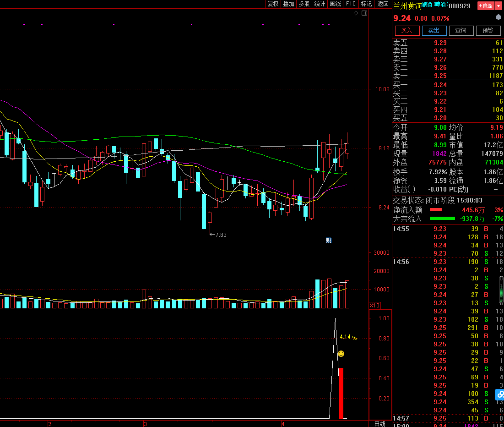
Task: Click 返回 to go back
Action: (383, 4)
